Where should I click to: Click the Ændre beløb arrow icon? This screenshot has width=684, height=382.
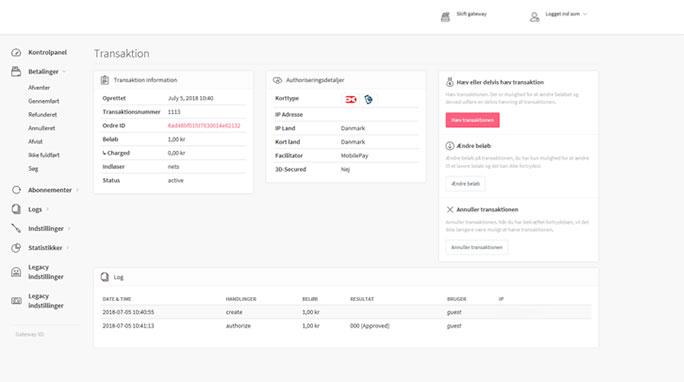point(450,146)
